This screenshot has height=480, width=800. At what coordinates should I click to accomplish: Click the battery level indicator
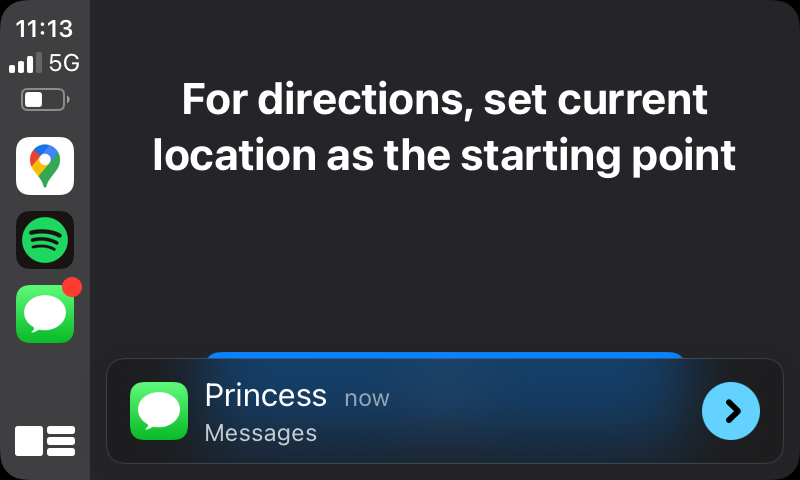pos(45,99)
